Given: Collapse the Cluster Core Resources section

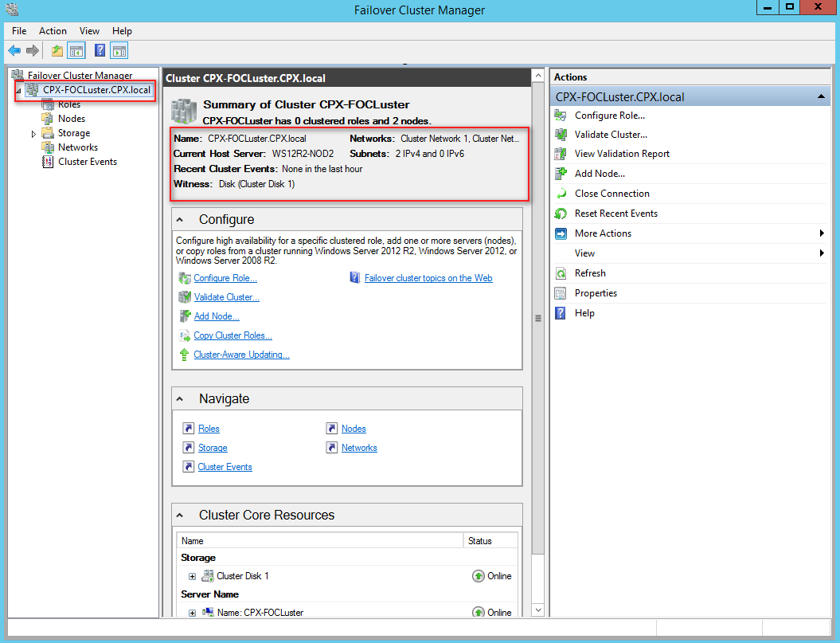Looking at the screenshot, I should click(x=180, y=515).
